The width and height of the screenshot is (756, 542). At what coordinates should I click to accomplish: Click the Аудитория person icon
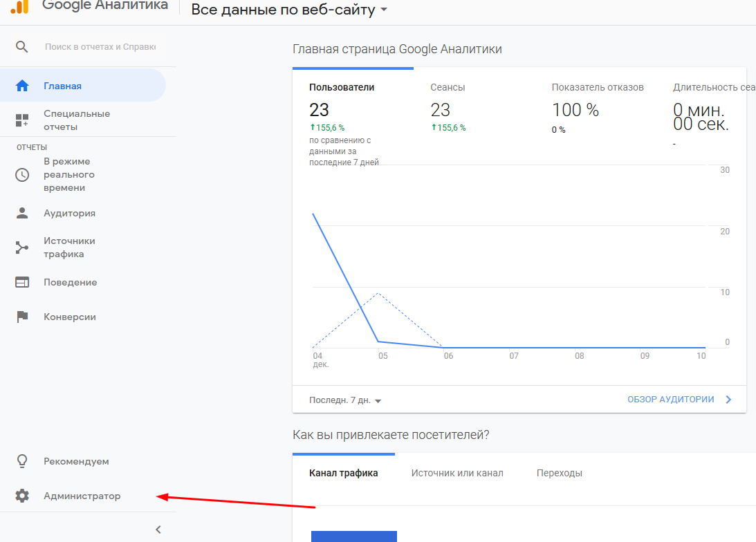coord(22,213)
